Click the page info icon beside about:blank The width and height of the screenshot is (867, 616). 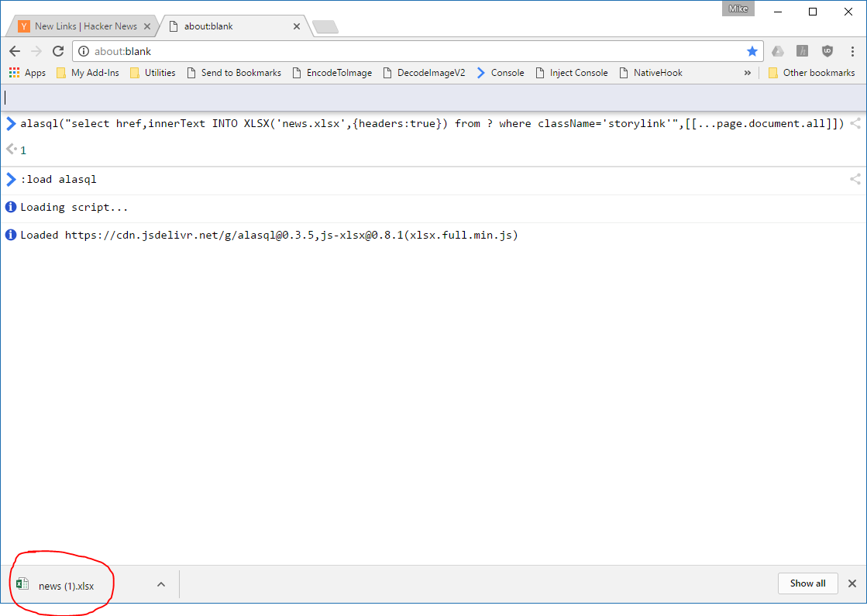pos(84,50)
